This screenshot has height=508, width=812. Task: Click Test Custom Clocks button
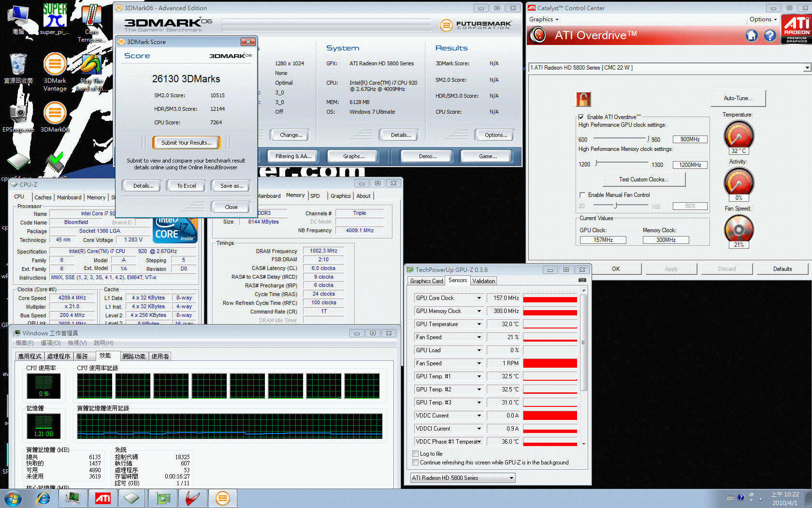click(x=644, y=179)
